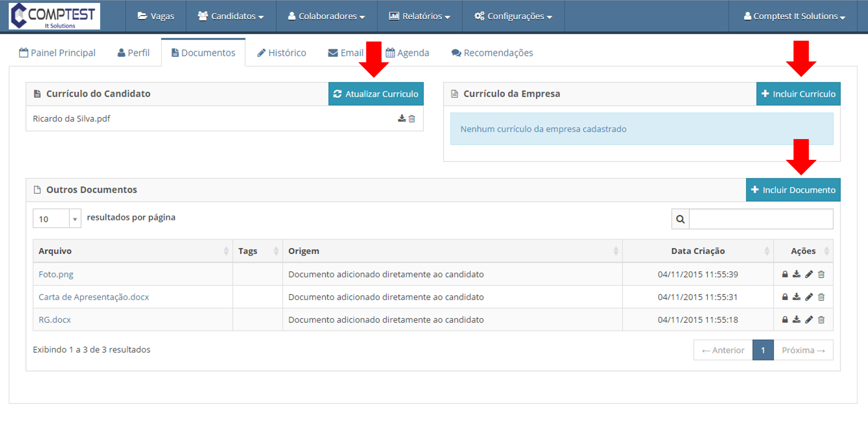
Task: Expand the Configurações dropdown menu
Action: point(513,16)
